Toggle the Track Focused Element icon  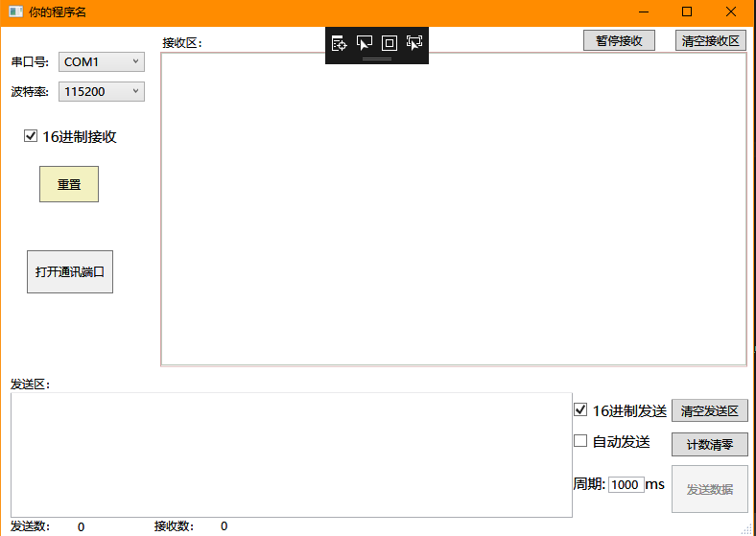click(414, 43)
